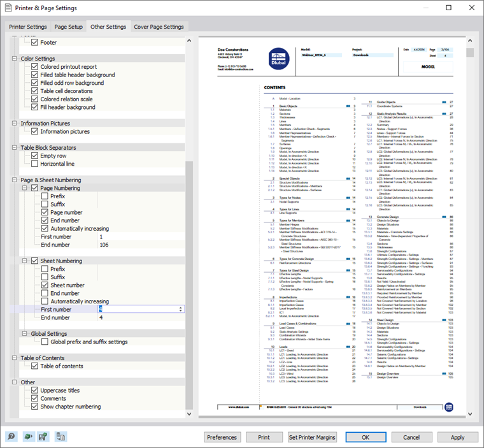Uncheck the Page Numbering checkbox
Viewport: 484px width, 448px height.
pos(34,188)
